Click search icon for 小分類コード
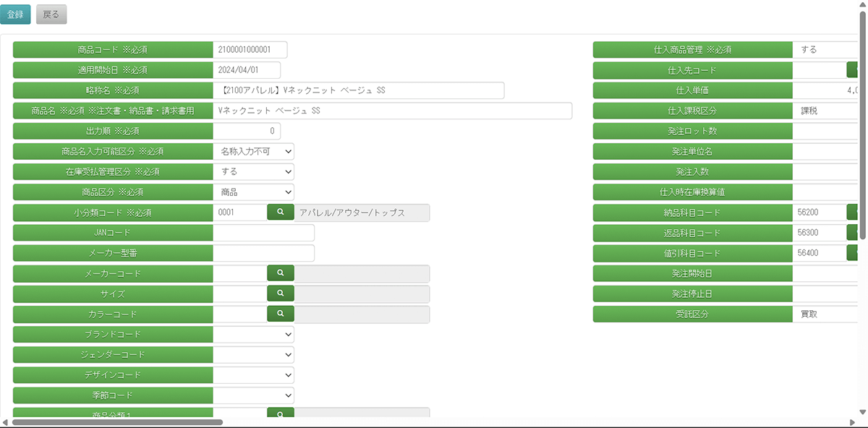This screenshot has height=428, width=868. (x=281, y=213)
